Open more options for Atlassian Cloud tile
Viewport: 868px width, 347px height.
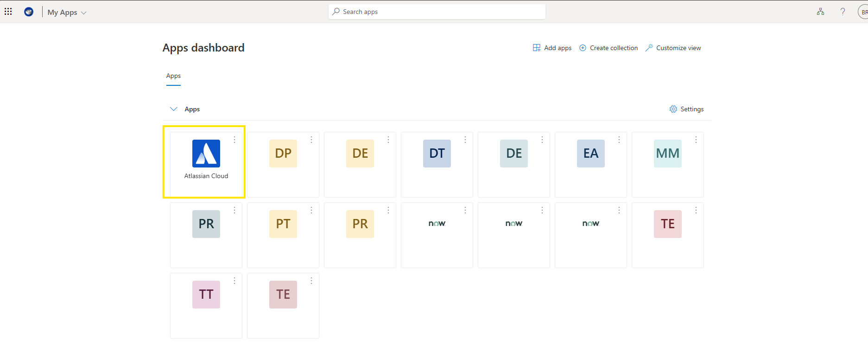click(234, 140)
